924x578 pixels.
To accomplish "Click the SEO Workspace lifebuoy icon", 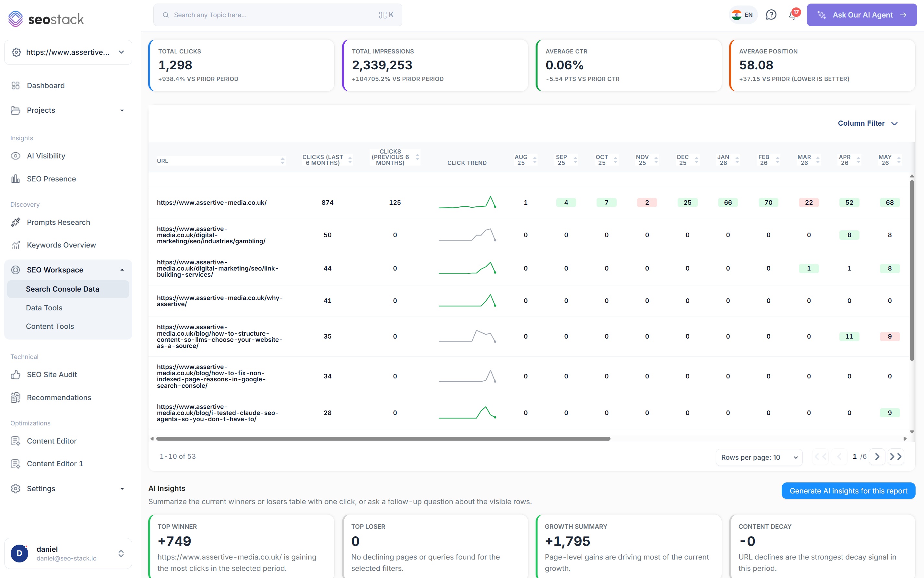I will coord(15,270).
